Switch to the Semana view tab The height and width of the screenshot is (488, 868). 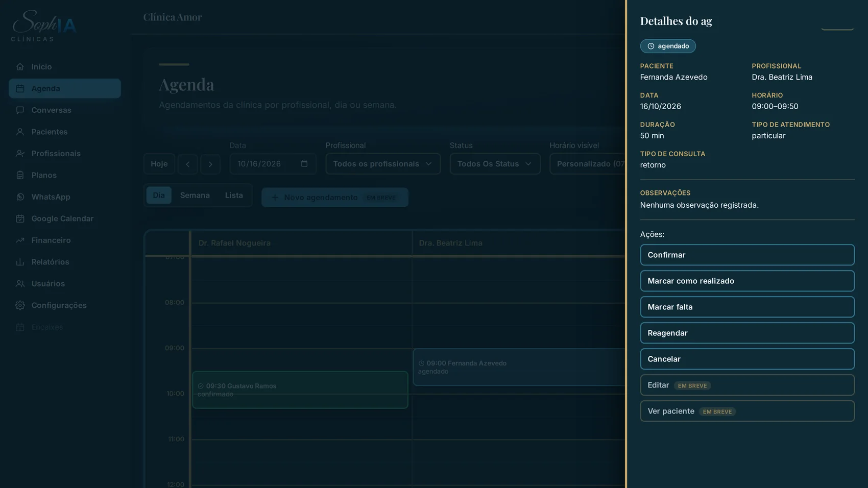[x=195, y=196]
